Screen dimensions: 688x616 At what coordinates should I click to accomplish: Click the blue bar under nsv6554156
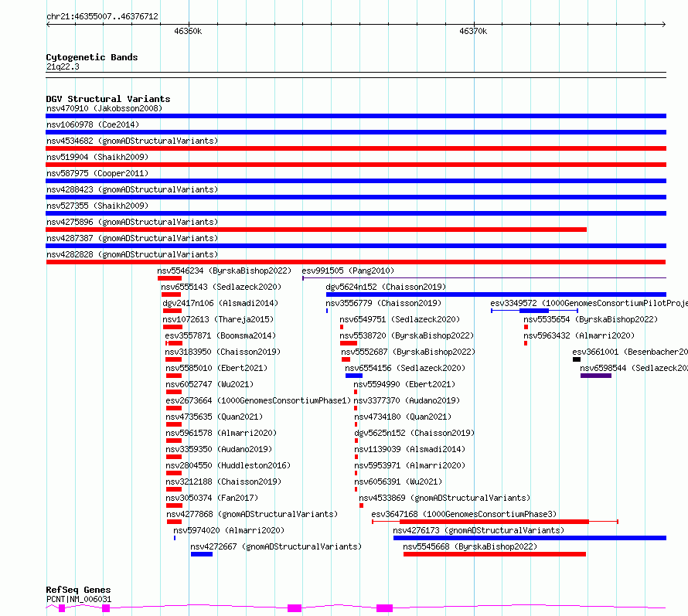[354, 376]
